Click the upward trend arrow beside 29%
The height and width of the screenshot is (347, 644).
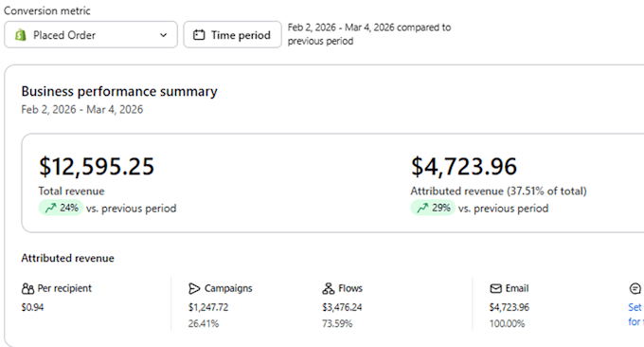422,209
